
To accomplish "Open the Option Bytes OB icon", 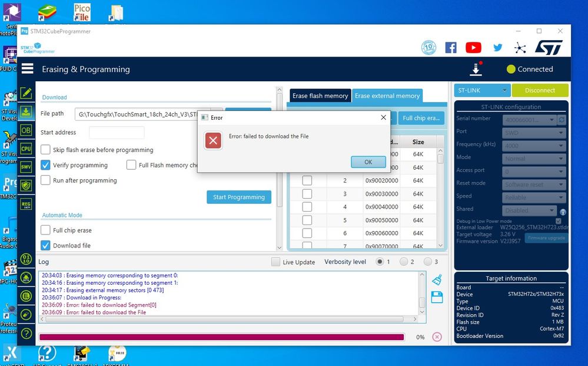I will tap(26, 130).
